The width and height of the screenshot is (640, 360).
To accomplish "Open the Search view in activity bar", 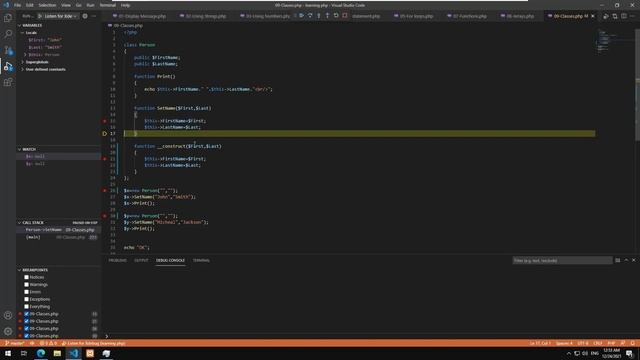I will coord(8,34).
